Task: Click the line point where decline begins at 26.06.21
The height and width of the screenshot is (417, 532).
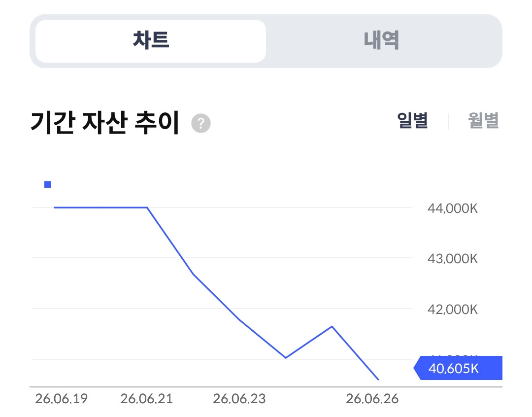Action: tap(147, 207)
